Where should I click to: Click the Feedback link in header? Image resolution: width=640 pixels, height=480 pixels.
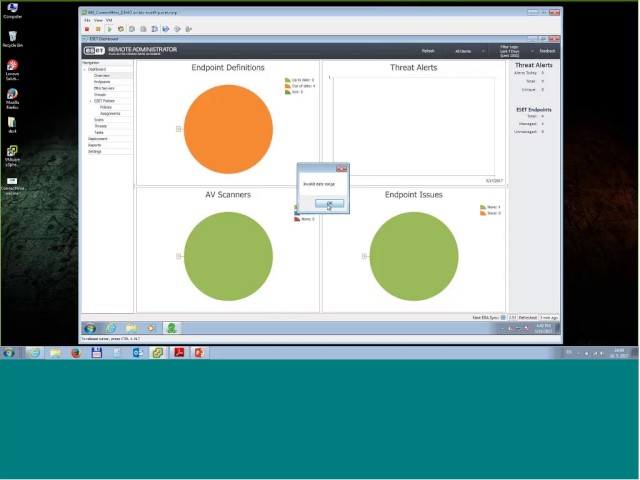pos(547,51)
